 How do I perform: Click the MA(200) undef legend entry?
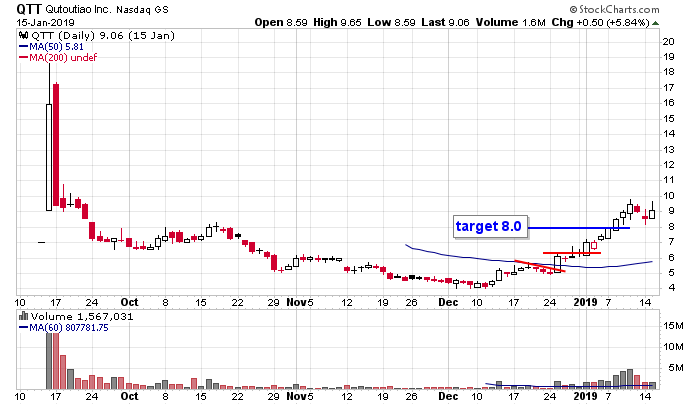click(x=58, y=57)
